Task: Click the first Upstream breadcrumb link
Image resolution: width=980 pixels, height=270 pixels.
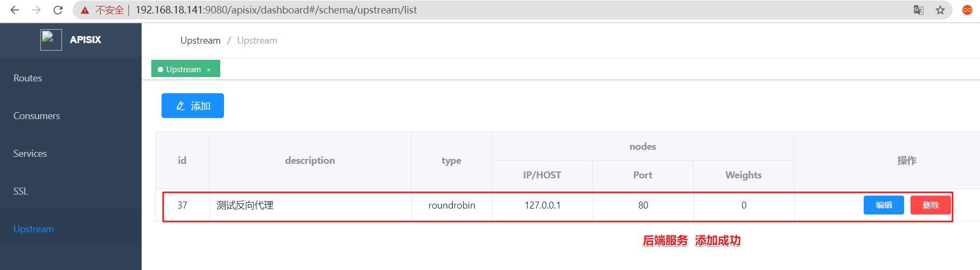Action: point(200,40)
